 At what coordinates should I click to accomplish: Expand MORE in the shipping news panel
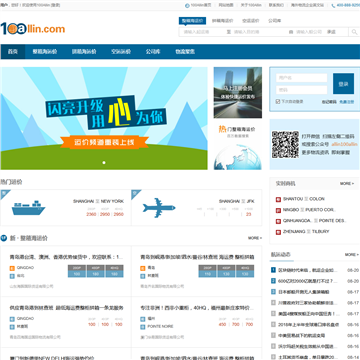tap(352, 255)
